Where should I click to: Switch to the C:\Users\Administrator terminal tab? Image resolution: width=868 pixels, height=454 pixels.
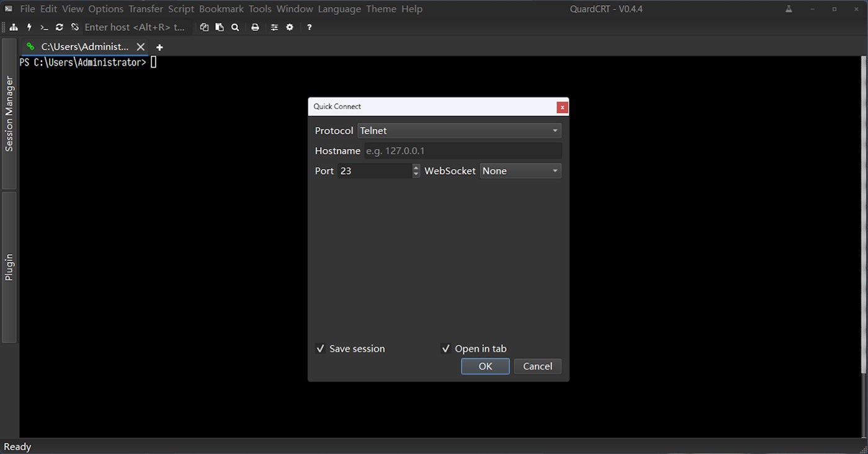point(84,47)
